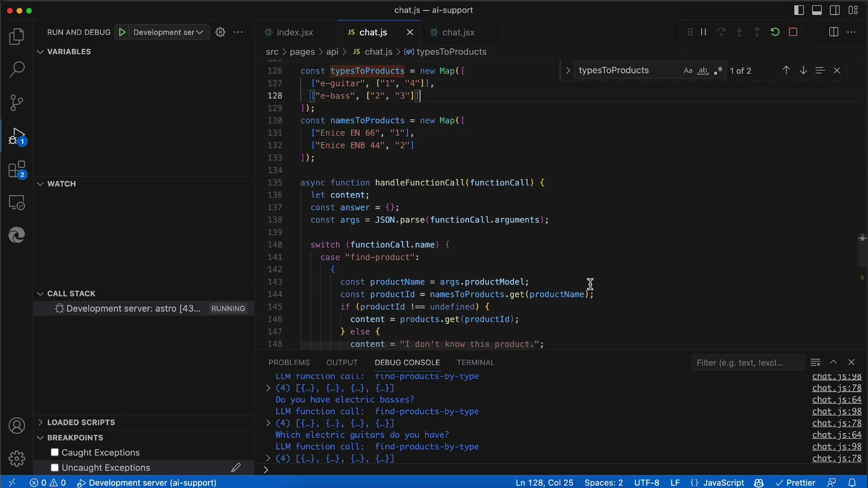Viewport: 868px width, 488px height.
Task: Restart the debug session
Action: [x=775, y=32]
